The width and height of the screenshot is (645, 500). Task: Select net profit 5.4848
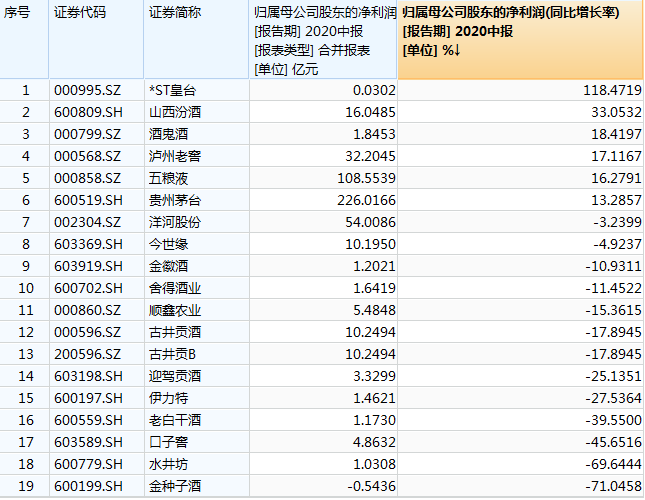(374, 310)
